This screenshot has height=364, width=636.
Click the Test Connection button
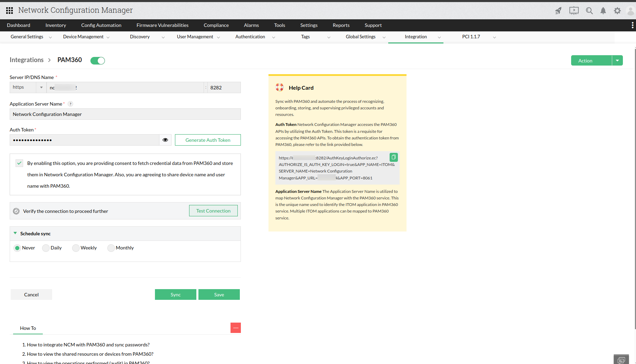point(213,211)
